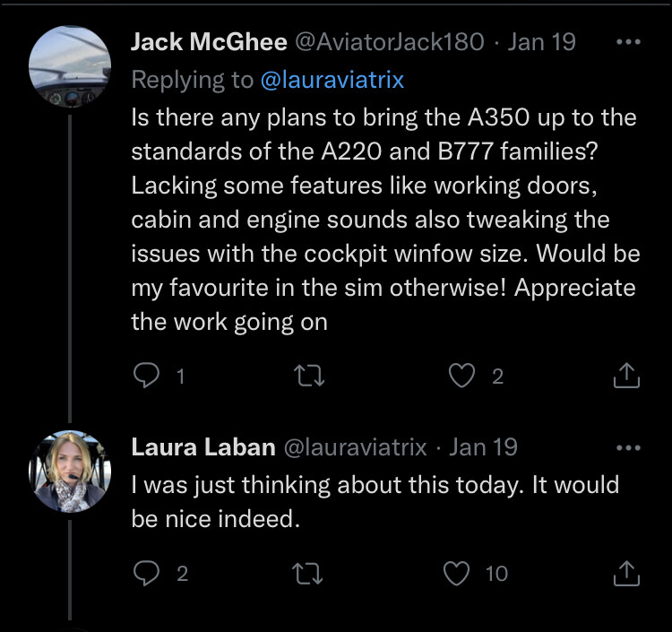Click Jan 19 timestamp on Jack's tweet
672x632 pixels.
pyautogui.click(x=541, y=42)
